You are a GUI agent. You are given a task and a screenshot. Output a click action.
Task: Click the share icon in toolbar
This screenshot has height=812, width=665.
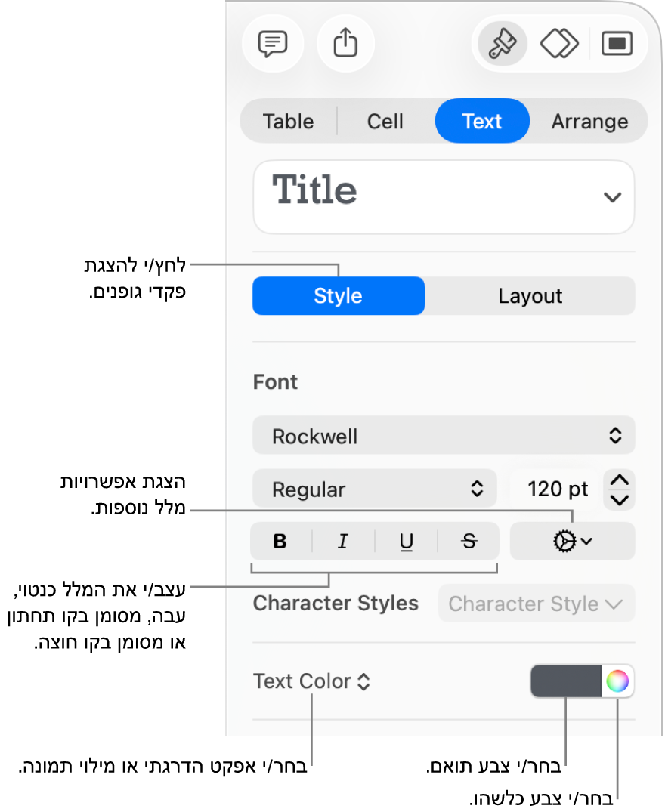click(x=345, y=44)
